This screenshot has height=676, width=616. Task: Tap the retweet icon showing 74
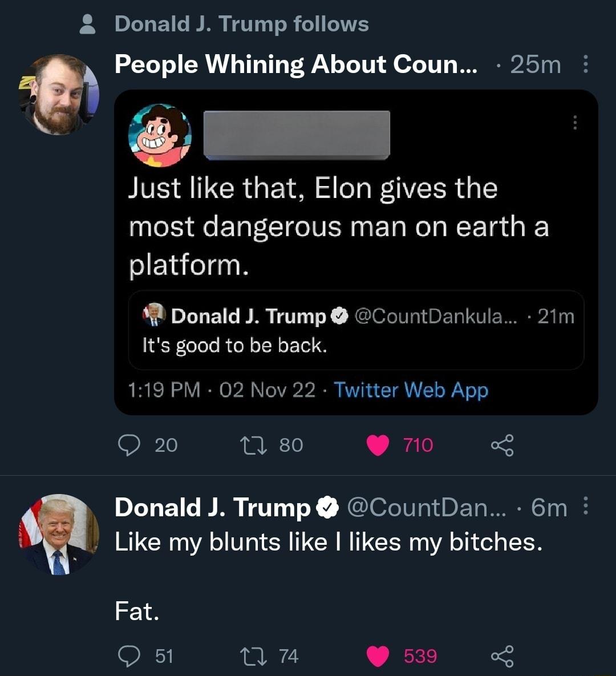254,656
